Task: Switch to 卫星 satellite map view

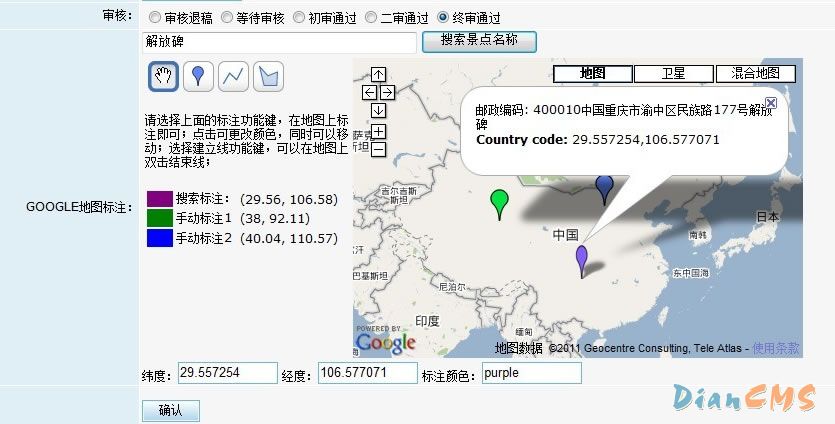Action: (x=673, y=74)
